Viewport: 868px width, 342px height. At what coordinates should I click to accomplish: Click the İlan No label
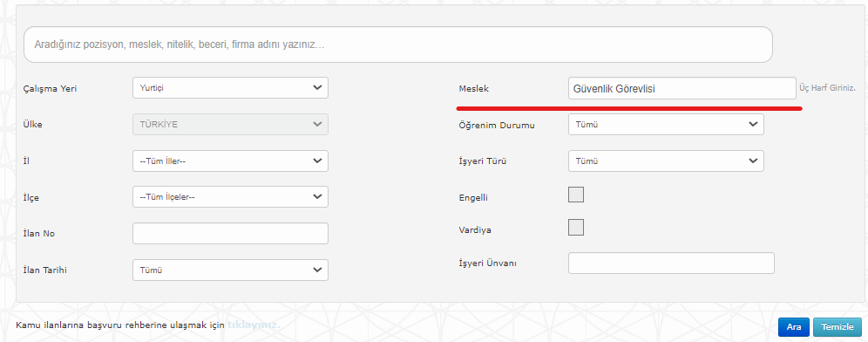[38, 233]
